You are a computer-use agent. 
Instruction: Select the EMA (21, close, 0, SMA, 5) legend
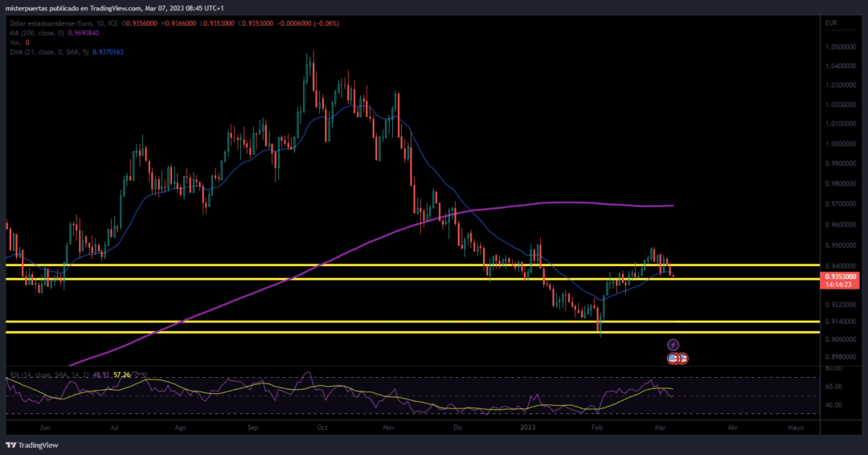(x=49, y=51)
